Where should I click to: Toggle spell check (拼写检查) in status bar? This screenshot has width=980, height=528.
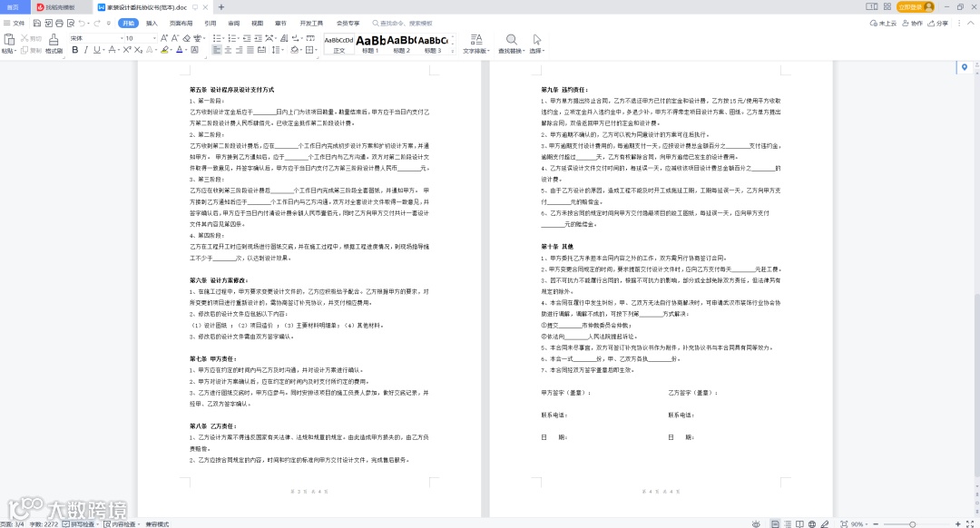(x=79, y=523)
